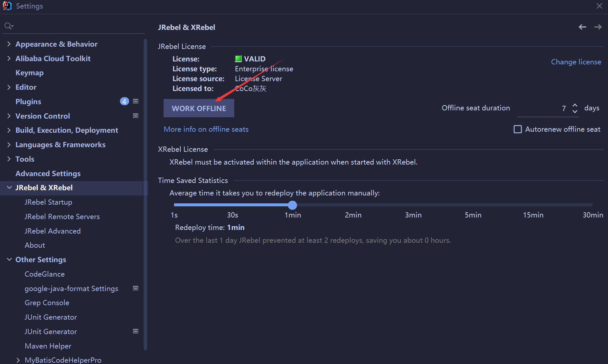This screenshot has width=608, height=364.
Task: Open the JRebel About page
Action: 35,245
